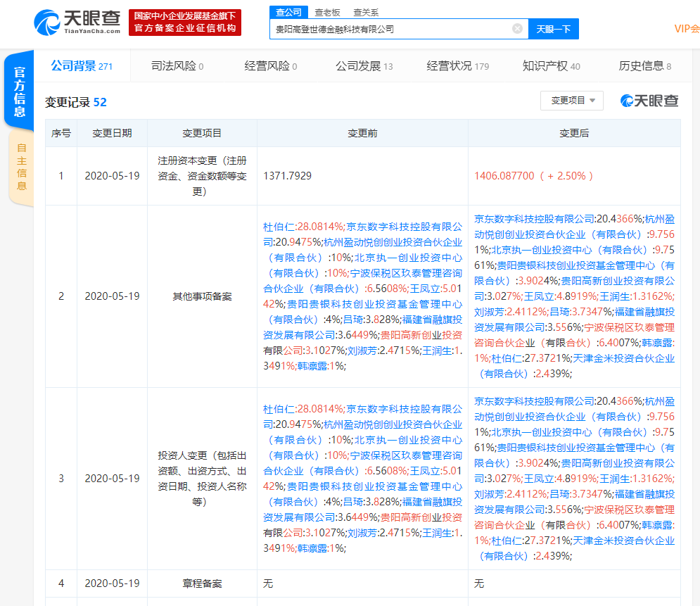The height and width of the screenshot is (606, 700).
Task: Select the 查公司 search tab
Action: [x=288, y=12]
